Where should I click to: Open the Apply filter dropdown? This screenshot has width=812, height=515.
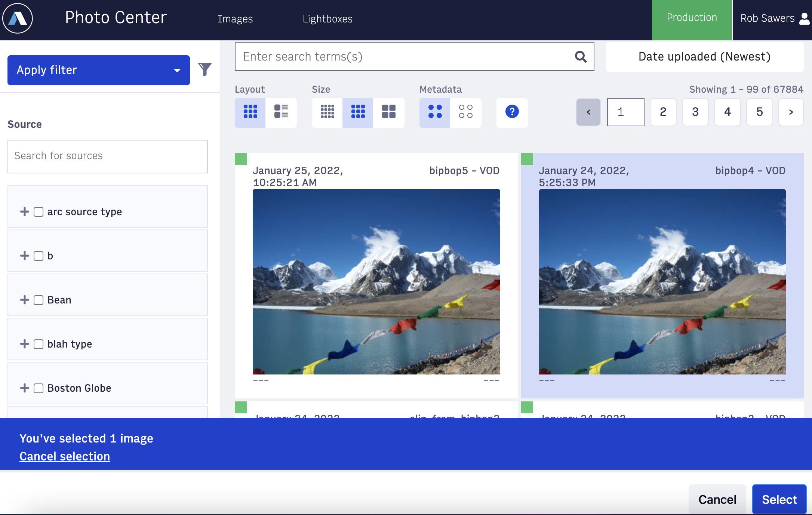99,70
